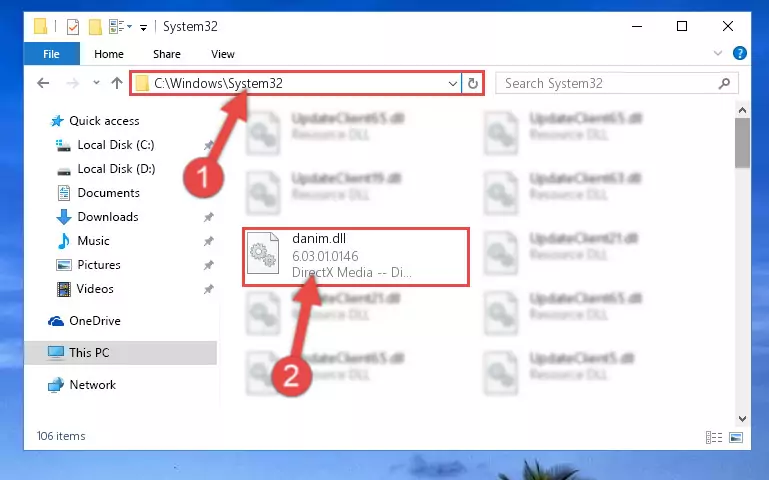Click the OneDrive cloud icon
This screenshot has height=480, width=769.
point(56,321)
